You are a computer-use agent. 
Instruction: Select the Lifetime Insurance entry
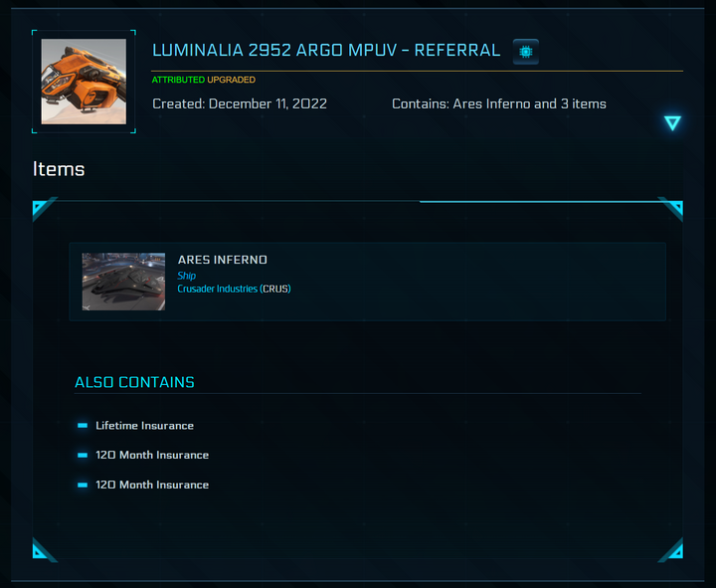[144, 426]
